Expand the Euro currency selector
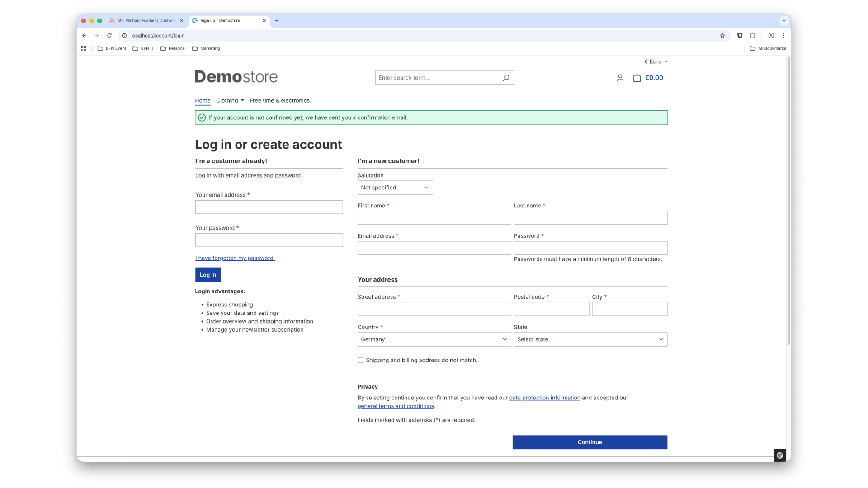Screen dimensions: 868x488 tap(656, 62)
